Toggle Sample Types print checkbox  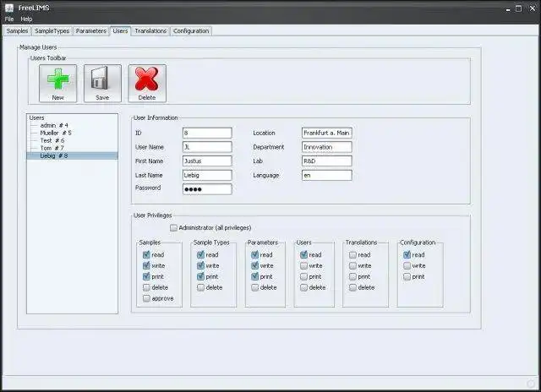[x=201, y=276]
